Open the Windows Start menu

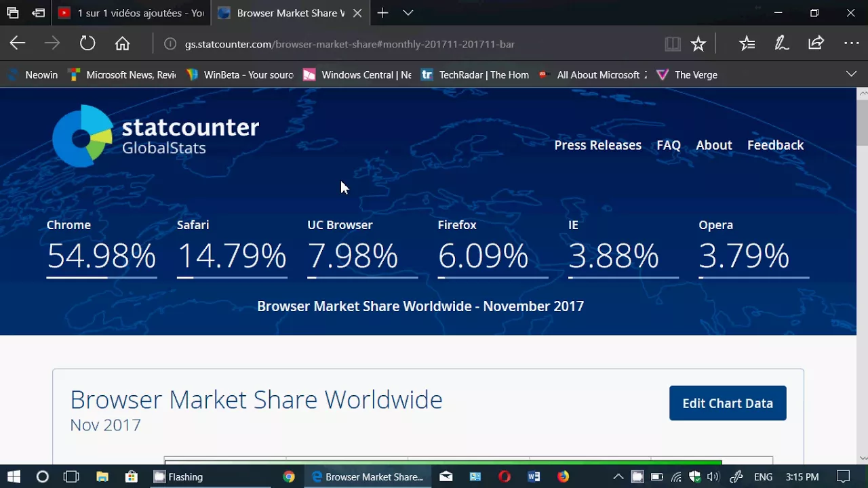click(x=14, y=476)
